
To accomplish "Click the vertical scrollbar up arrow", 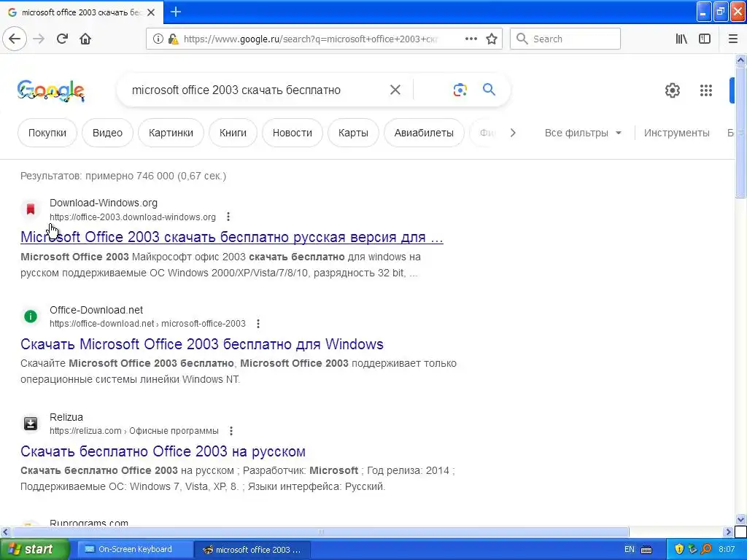I will tap(740, 60).
